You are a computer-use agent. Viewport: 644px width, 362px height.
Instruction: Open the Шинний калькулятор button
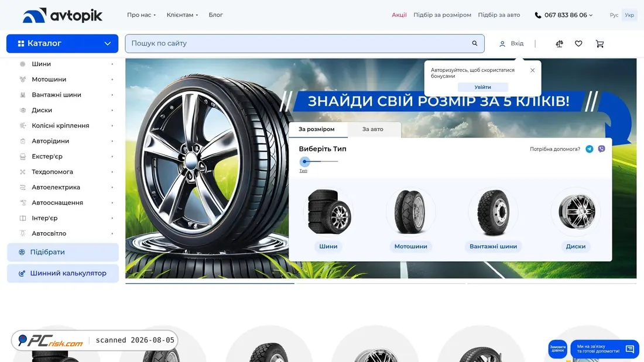[63, 273]
